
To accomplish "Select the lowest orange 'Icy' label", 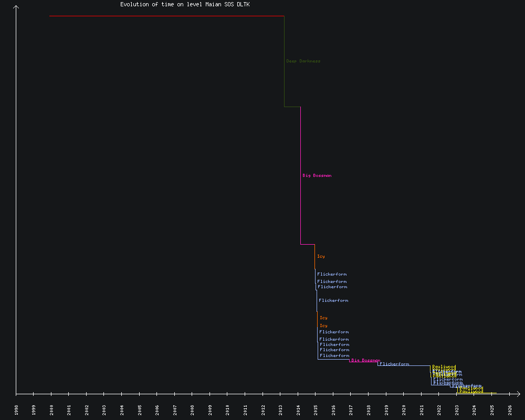I will tap(323, 325).
